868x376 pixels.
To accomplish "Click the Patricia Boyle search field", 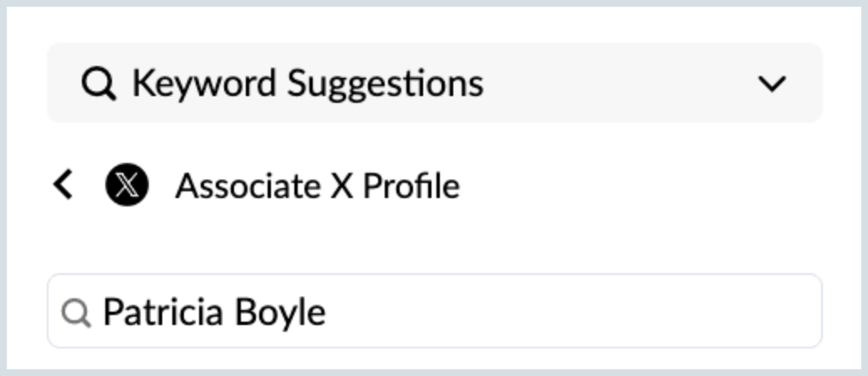I will click(435, 312).
